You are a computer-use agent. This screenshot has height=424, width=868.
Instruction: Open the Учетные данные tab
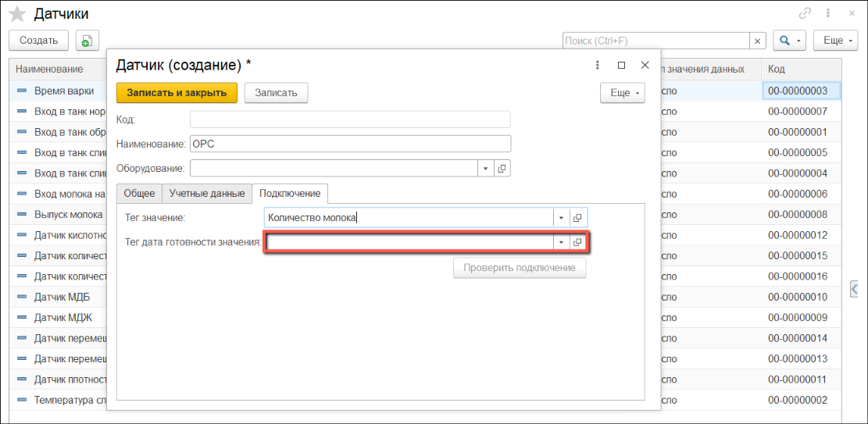click(x=207, y=193)
